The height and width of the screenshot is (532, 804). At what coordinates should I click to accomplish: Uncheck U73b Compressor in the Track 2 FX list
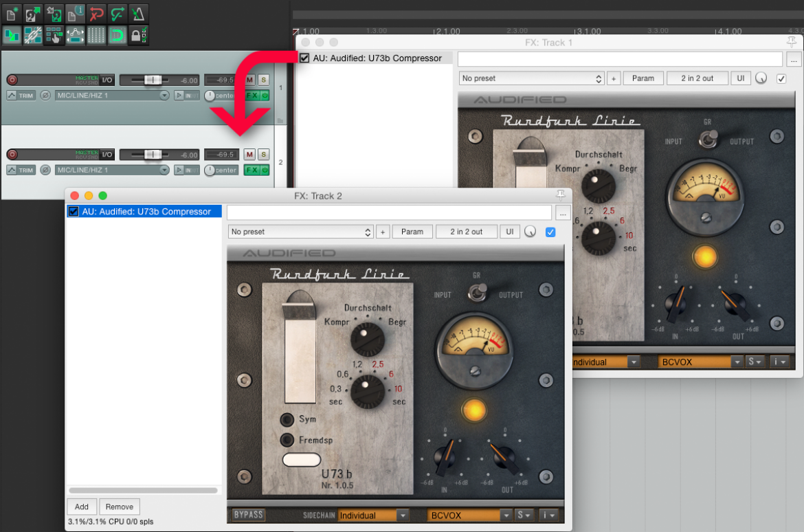74,212
